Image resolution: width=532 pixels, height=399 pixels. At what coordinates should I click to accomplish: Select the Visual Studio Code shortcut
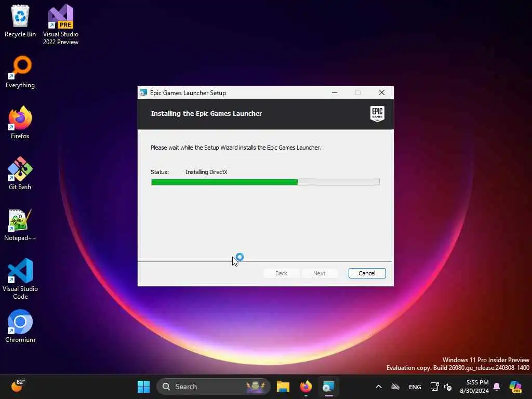coord(20,279)
